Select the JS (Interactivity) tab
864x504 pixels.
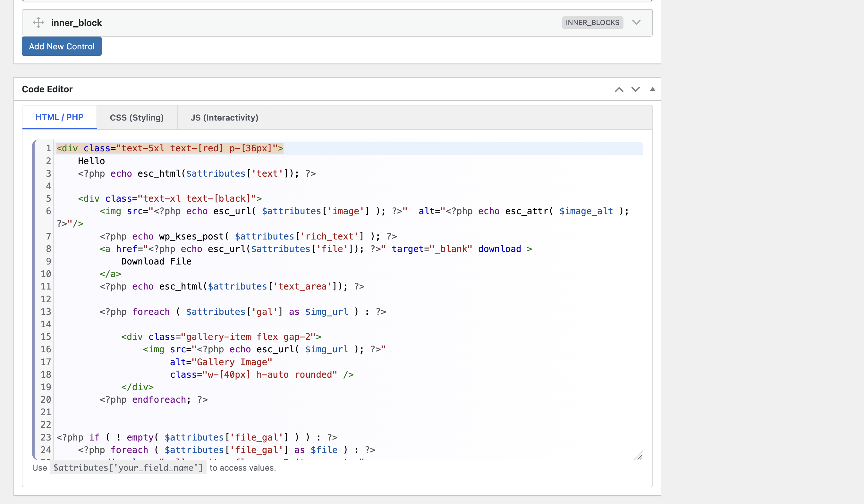(224, 118)
